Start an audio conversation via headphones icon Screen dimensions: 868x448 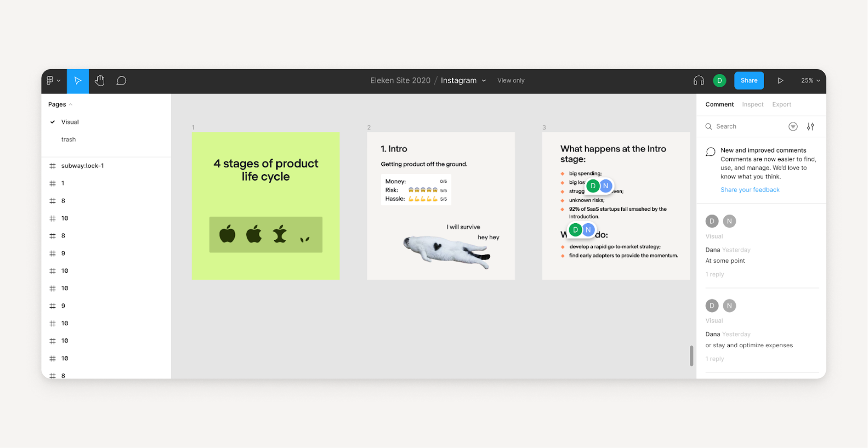(x=699, y=80)
